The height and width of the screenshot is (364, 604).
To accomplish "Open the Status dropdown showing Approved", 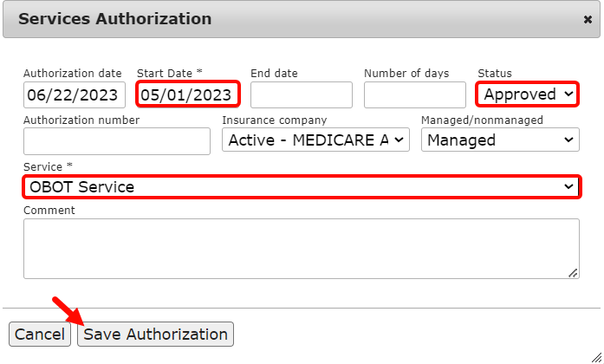I will click(x=528, y=94).
